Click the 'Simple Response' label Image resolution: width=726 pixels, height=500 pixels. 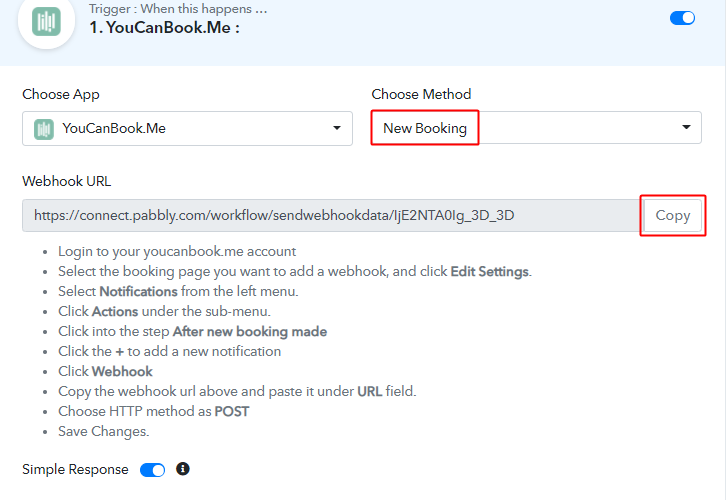(75, 469)
